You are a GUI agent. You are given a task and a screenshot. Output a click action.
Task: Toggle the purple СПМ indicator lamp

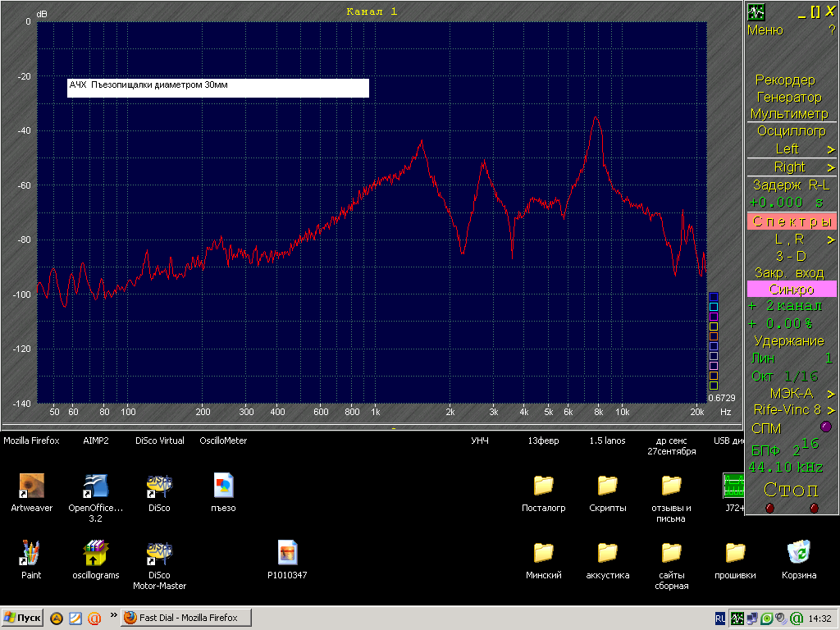(x=826, y=427)
